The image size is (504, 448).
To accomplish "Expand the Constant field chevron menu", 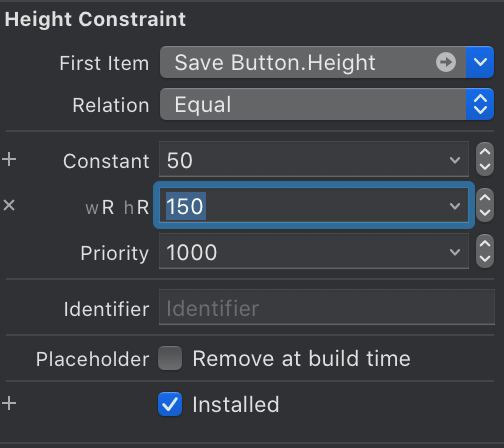I will pos(455,160).
